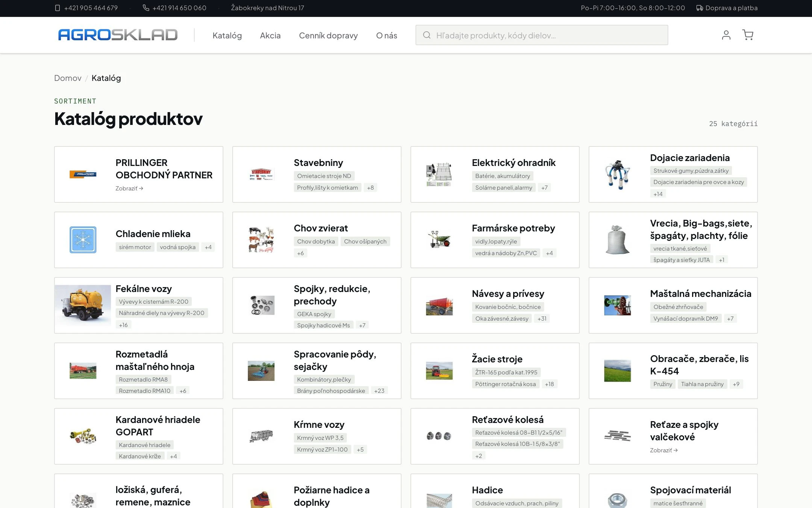
Task: Select the Chov dobytka tag
Action: tap(316, 241)
